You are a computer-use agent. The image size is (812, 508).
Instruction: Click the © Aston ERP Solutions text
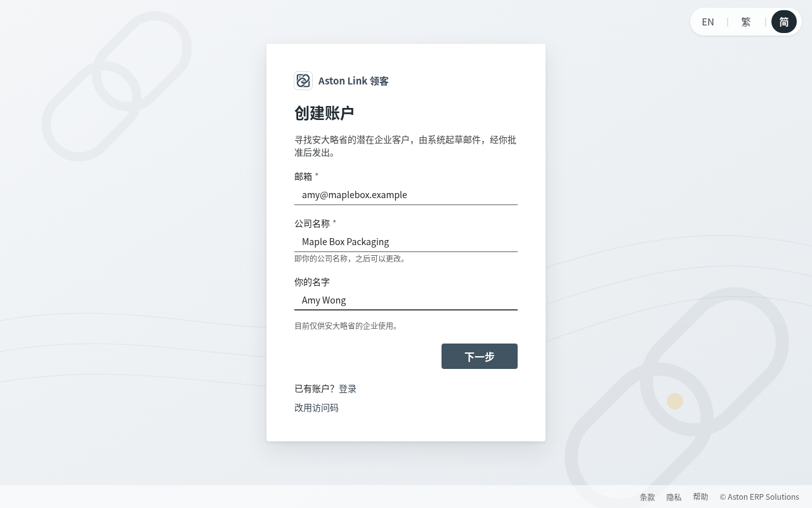pyautogui.click(x=759, y=497)
